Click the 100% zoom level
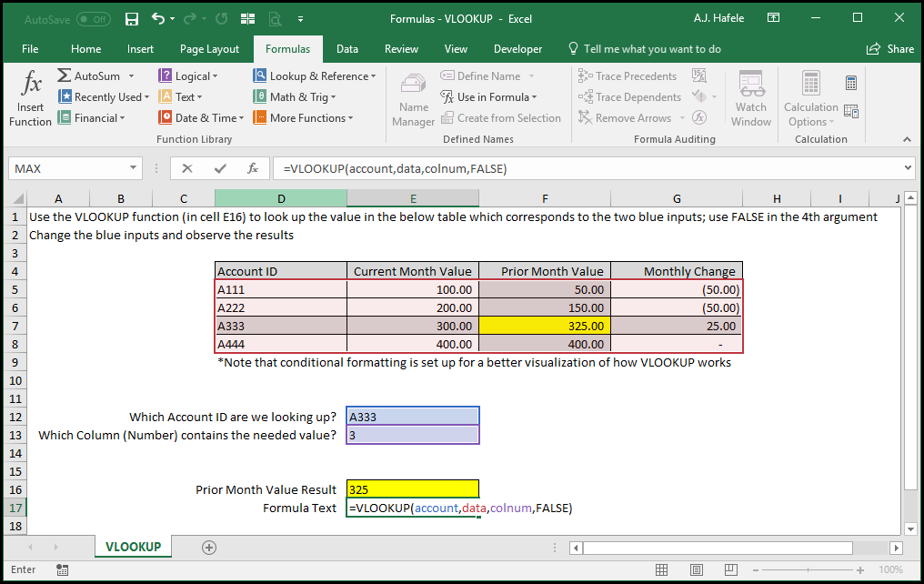This screenshot has width=924, height=584. pos(890,569)
